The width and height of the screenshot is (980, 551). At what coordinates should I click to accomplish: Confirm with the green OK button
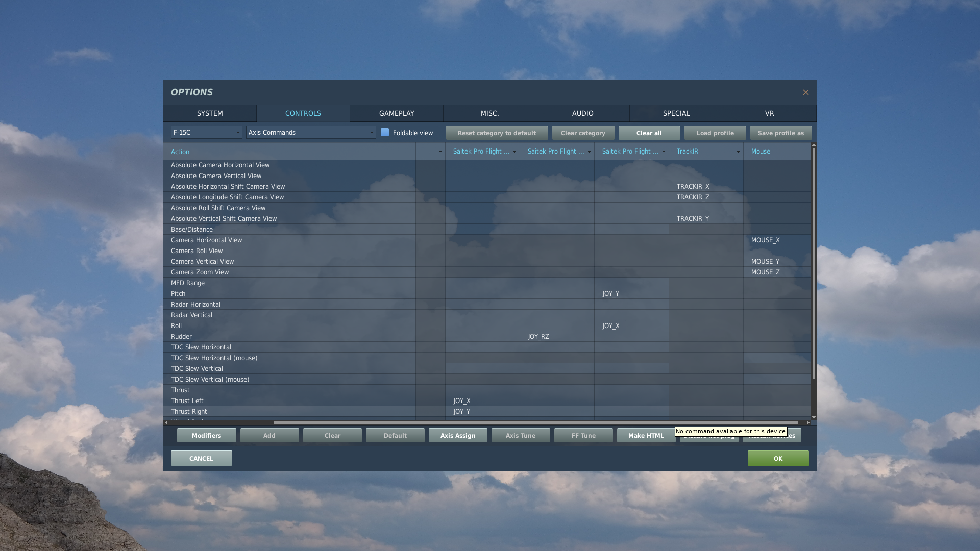(x=778, y=458)
